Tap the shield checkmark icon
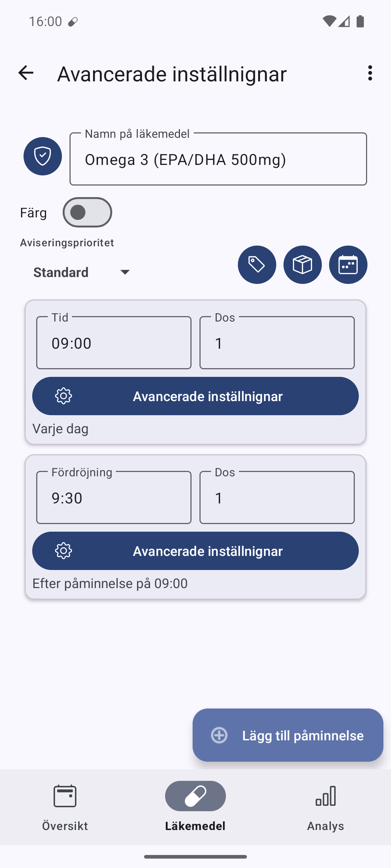Viewport: 391px width, 868px height. tap(43, 156)
